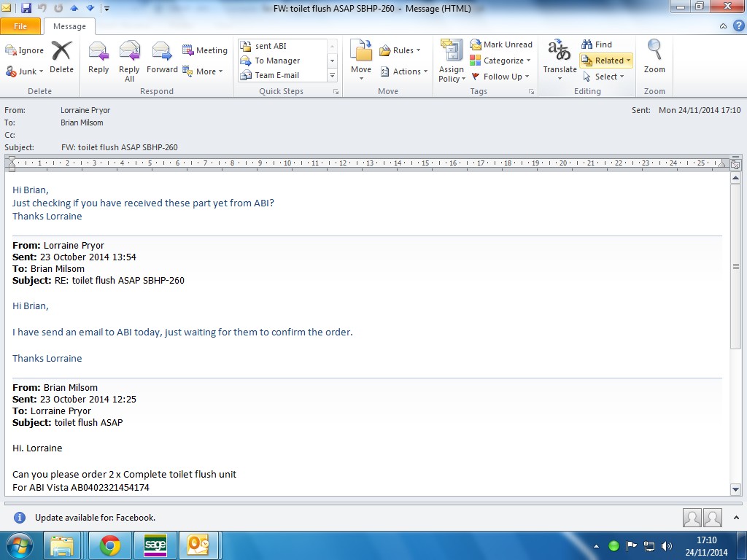This screenshot has height=560, width=747.
Task: Open Tags dialog launcher
Action: tap(531, 91)
